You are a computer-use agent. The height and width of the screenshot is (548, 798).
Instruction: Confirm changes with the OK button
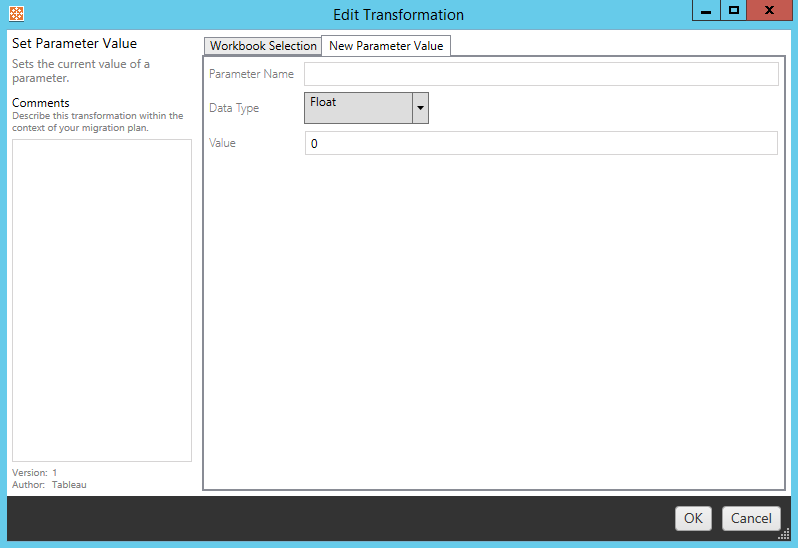pyautogui.click(x=693, y=518)
